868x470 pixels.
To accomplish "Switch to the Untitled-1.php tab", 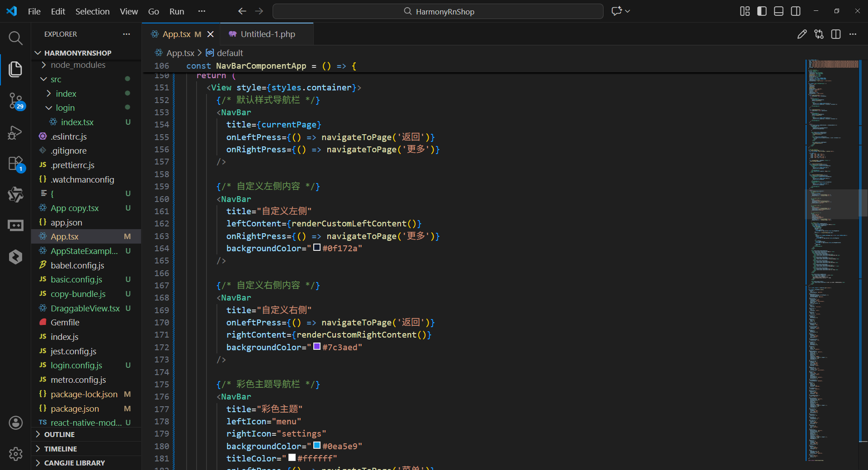I will (268, 34).
